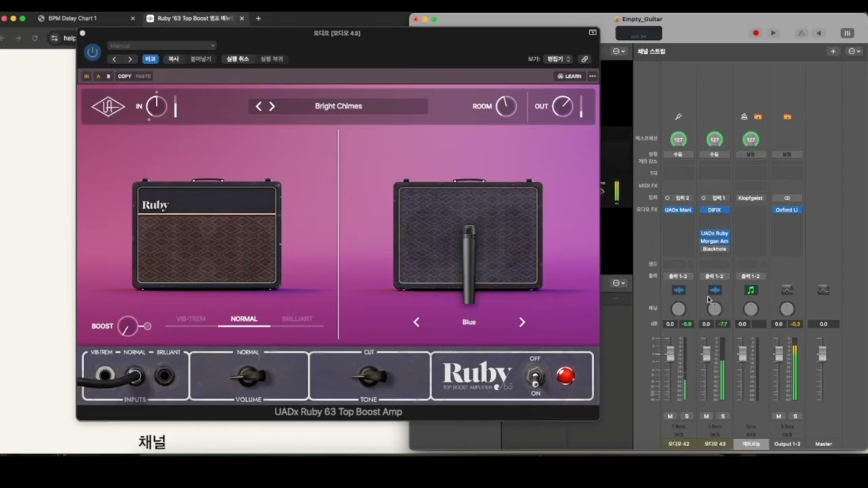The width and height of the screenshot is (868, 488).
Task: Select the BRILLIANT channel tab
Action: click(297, 319)
